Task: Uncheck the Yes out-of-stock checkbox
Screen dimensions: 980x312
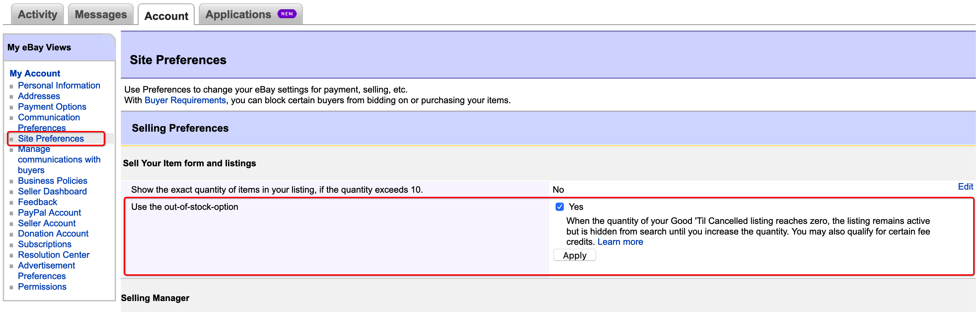Action: click(559, 207)
